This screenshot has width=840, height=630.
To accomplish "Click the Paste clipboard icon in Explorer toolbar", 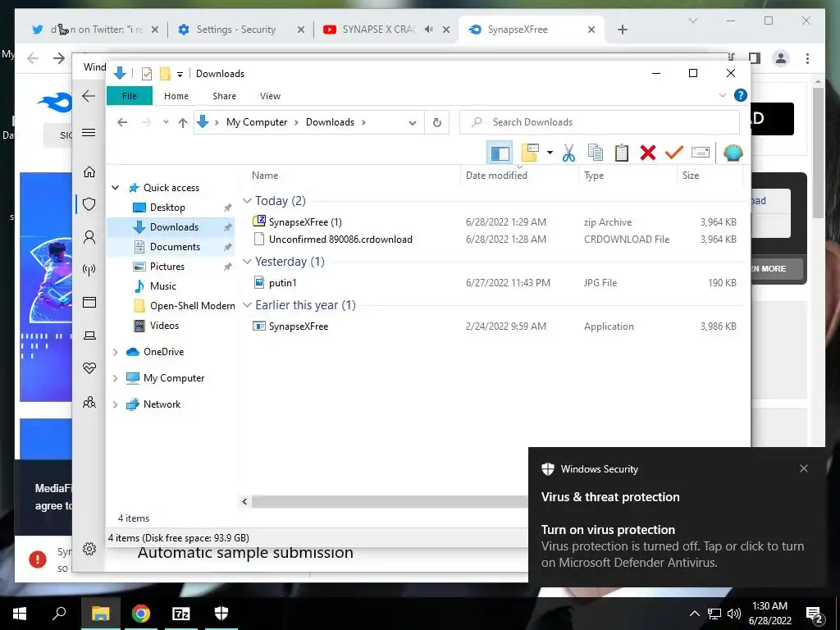I will [x=622, y=153].
